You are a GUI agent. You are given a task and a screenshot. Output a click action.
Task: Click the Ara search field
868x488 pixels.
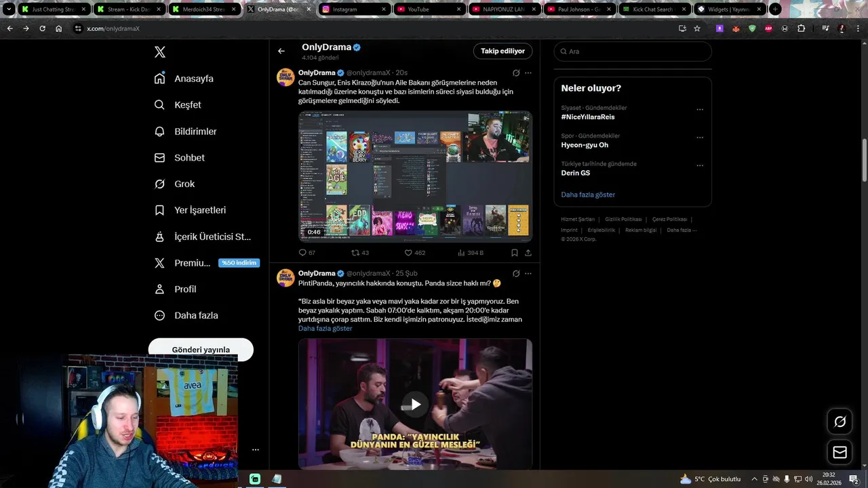pyautogui.click(x=633, y=52)
